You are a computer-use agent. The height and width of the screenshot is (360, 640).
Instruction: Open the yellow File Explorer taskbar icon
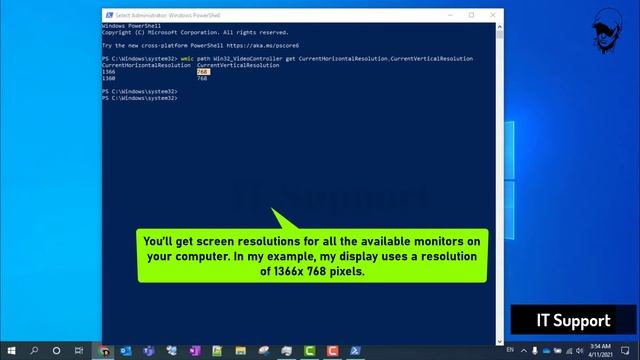click(240, 351)
